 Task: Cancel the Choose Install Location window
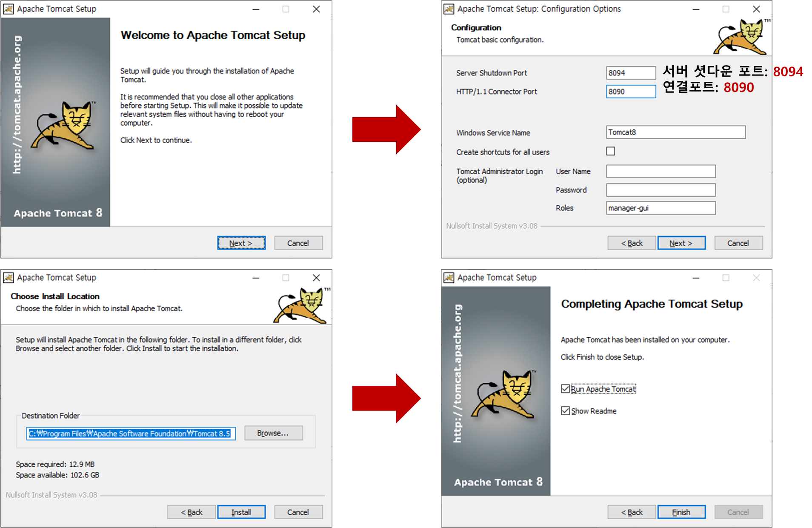pos(298,512)
